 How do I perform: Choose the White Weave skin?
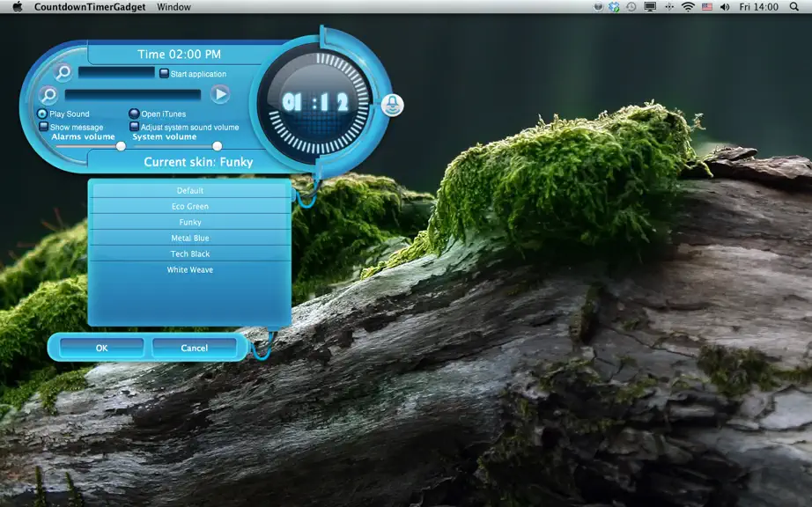click(x=190, y=269)
